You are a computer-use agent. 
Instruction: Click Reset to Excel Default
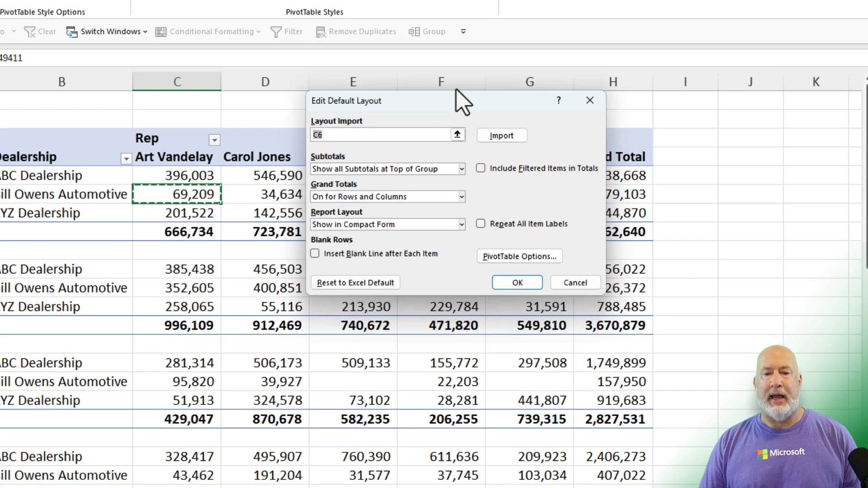[355, 282]
